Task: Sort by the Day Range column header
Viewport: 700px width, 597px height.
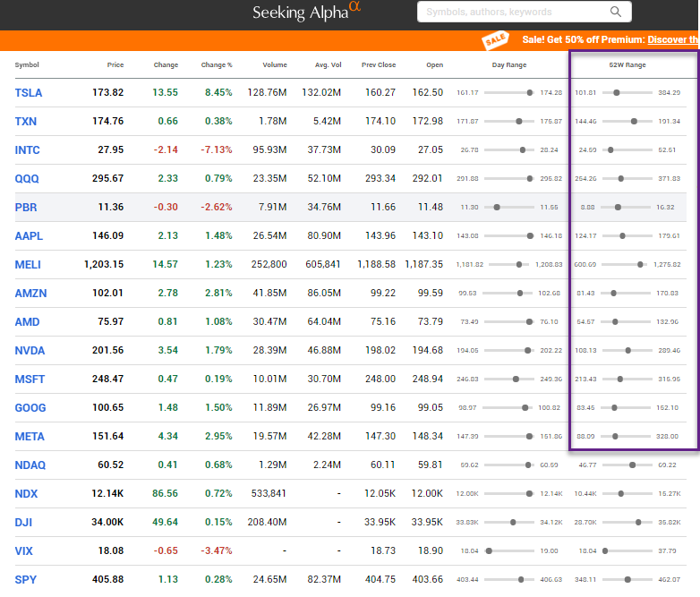Action: 509,64
